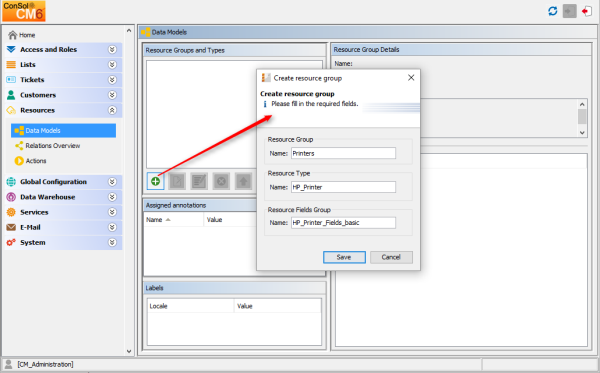The height and width of the screenshot is (373, 600).
Task: Click the edit resource group toolbar icon
Action: pyautogui.click(x=177, y=181)
